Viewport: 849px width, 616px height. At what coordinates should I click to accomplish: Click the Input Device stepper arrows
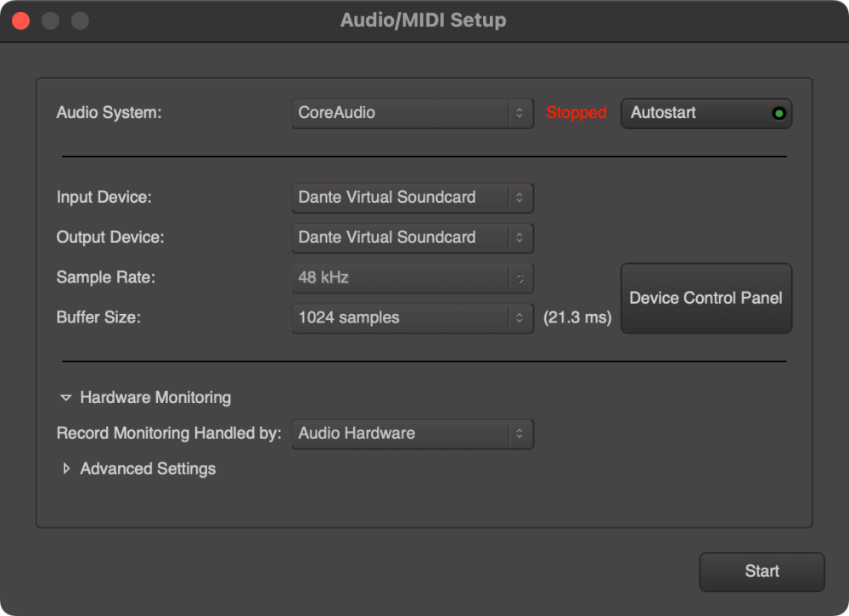[521, 197]
